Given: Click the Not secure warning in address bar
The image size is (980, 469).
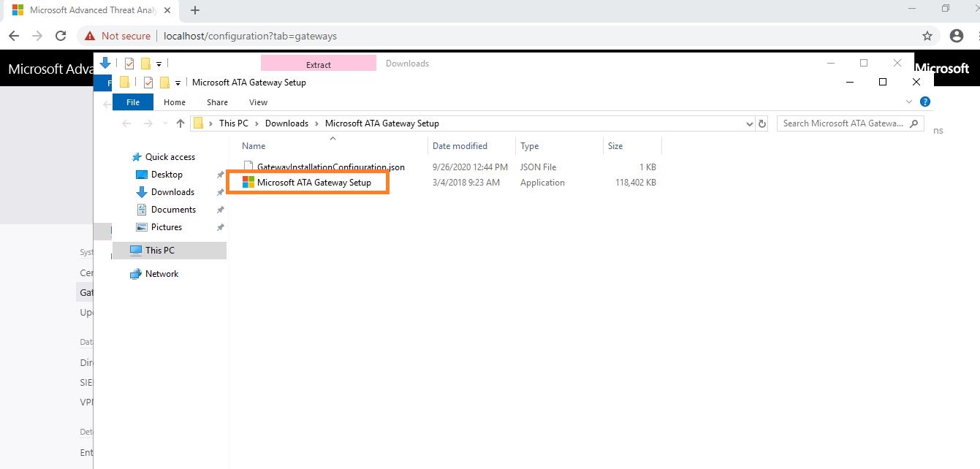Looking at the screenshot, I should tap(118, 36).
